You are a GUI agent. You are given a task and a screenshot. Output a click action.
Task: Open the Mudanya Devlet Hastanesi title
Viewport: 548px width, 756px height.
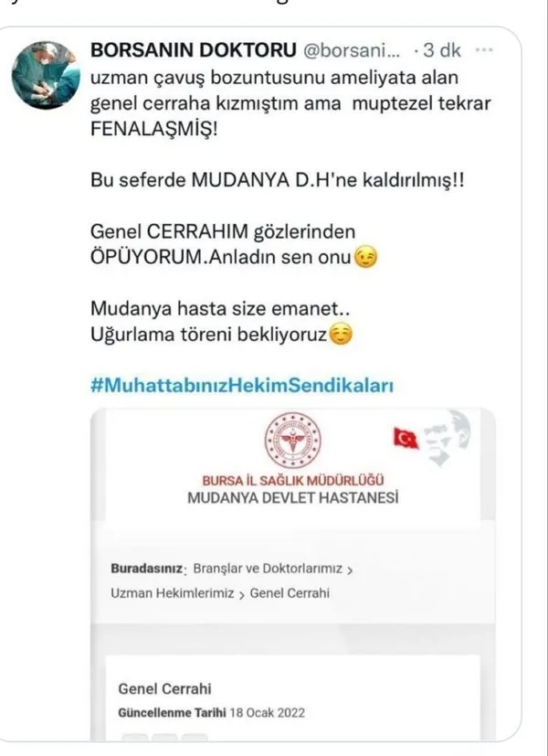293,497
